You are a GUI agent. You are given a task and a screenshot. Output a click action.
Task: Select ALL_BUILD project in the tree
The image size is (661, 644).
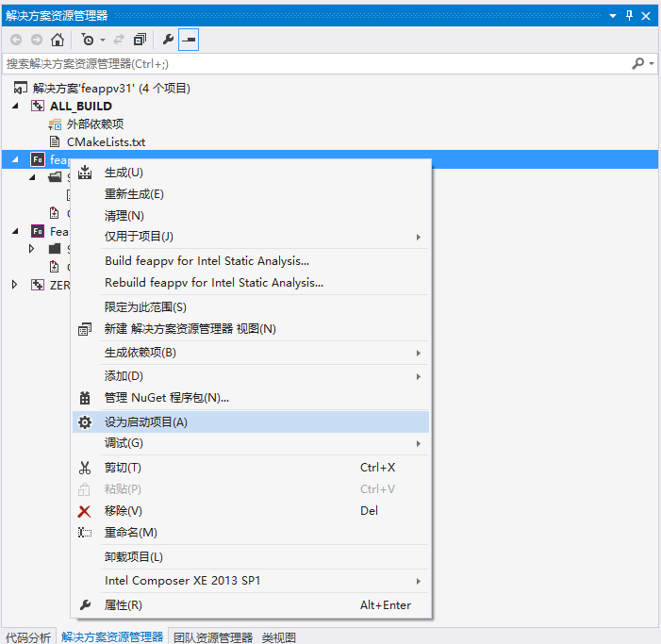tap(81, 107)
